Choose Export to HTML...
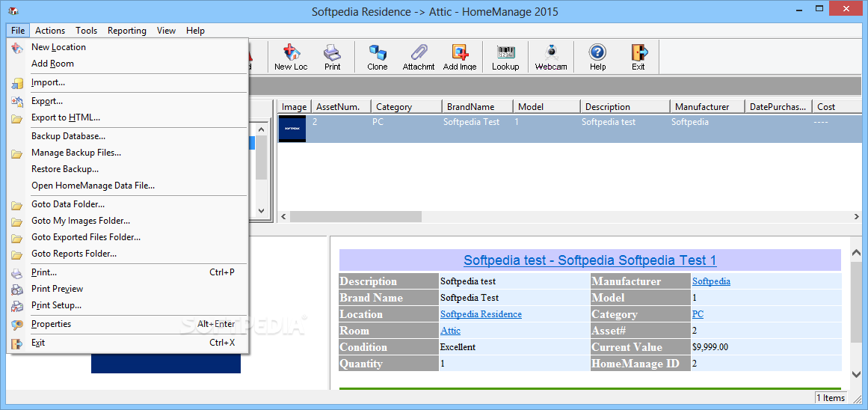 point(128,117)
